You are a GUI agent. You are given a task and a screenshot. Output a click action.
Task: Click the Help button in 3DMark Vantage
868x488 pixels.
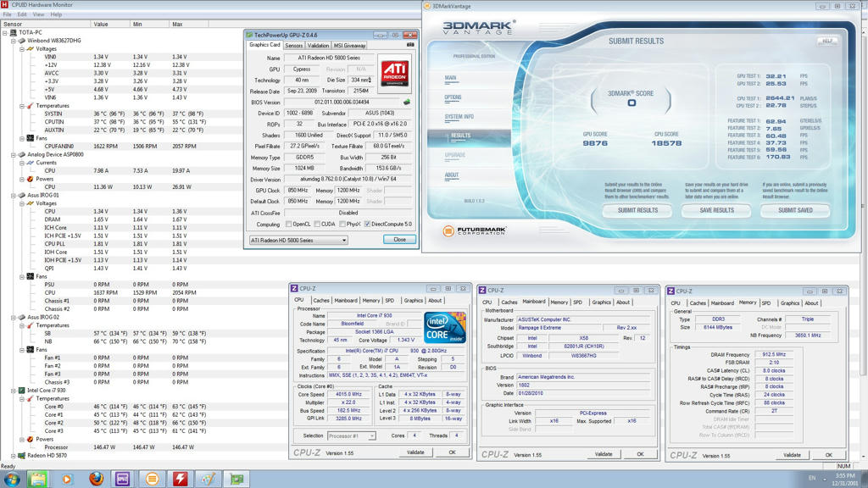coord(827,41)
